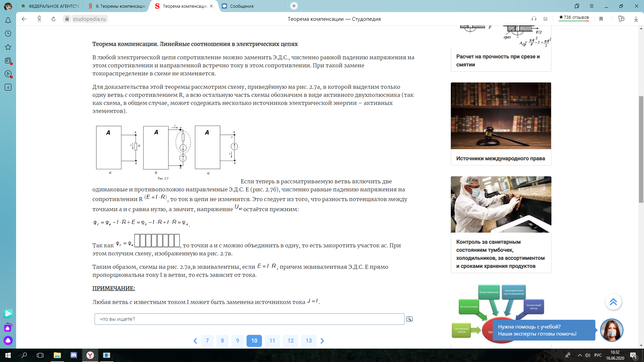
Task: Open the Windows Start menu
Action: tap(8, 355)
